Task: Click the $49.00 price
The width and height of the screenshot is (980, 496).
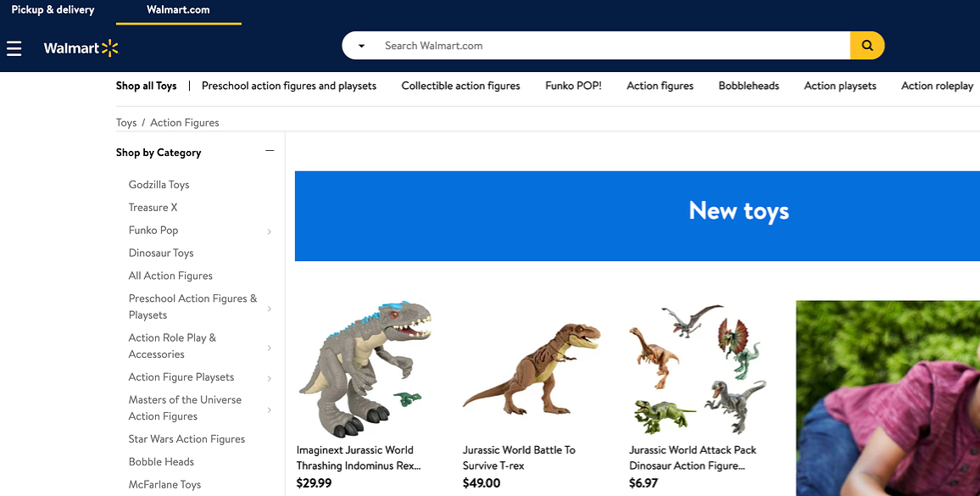Action: [x=482, y=483]
